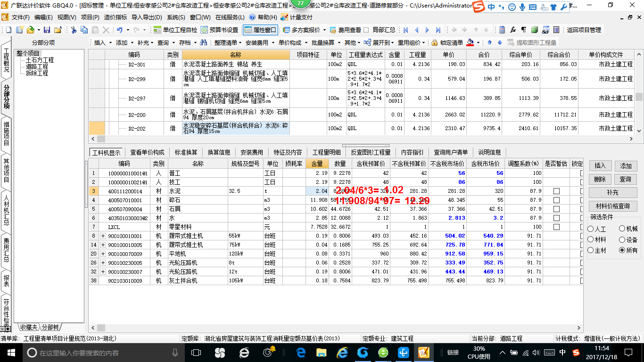Select the 所有 filter radio button
The image size is (644, 362).
pos(622,251)
